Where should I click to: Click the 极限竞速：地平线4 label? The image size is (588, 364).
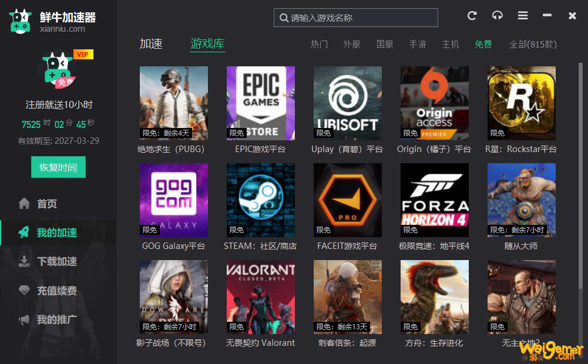click(434, 246)
